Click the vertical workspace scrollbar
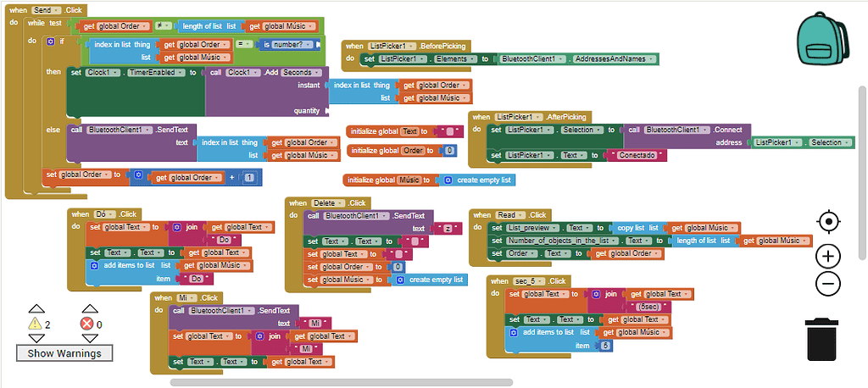Image resolution: width=868 pixels, height=388 pixels. pos(862,172)
